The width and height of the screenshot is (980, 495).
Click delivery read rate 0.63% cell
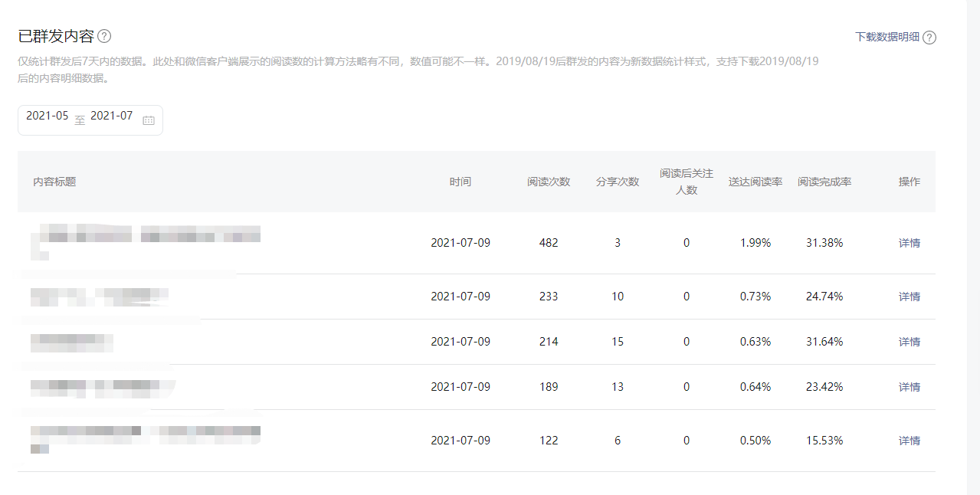tap(755, 342)
